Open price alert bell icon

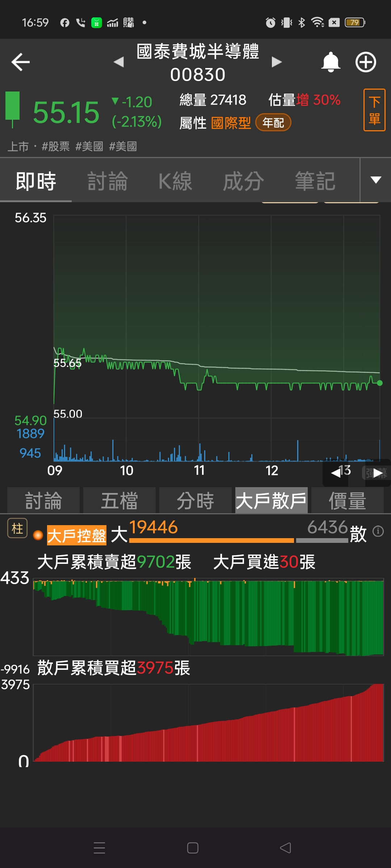pyautogui.click(x=331, y=62)
